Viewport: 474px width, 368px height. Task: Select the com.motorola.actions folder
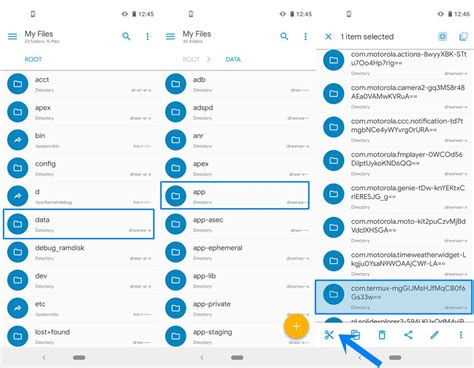tap(395, 62)
